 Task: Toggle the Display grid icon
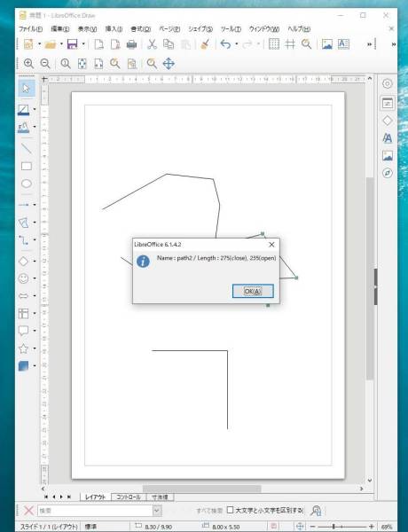coord(274,44)
